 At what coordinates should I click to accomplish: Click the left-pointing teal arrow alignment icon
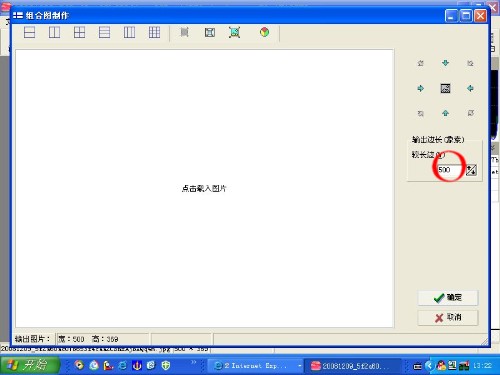pyautogui.click(x=470, y=88)
